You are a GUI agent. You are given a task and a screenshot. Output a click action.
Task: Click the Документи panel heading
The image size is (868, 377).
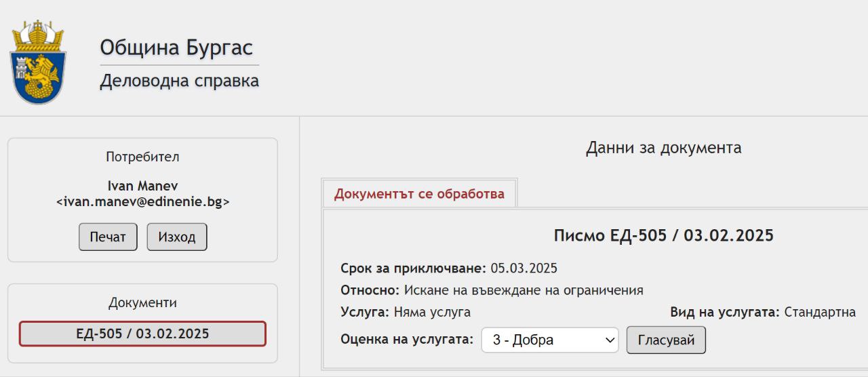[142, 303]
